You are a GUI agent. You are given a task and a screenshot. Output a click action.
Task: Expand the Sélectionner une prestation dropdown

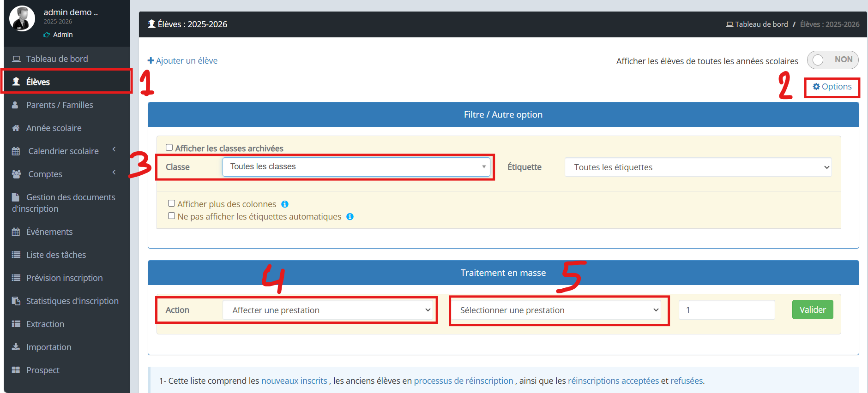pyautogui.click(x=559, y=310)
